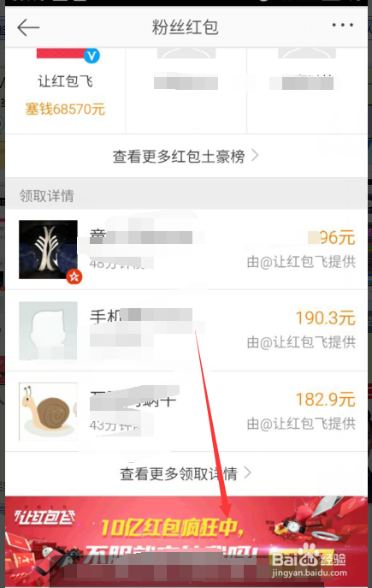Screen dimensions: 372x588
Task: Tap the 10亿红包疯狂中 banner ad
Action: point(186,541)
